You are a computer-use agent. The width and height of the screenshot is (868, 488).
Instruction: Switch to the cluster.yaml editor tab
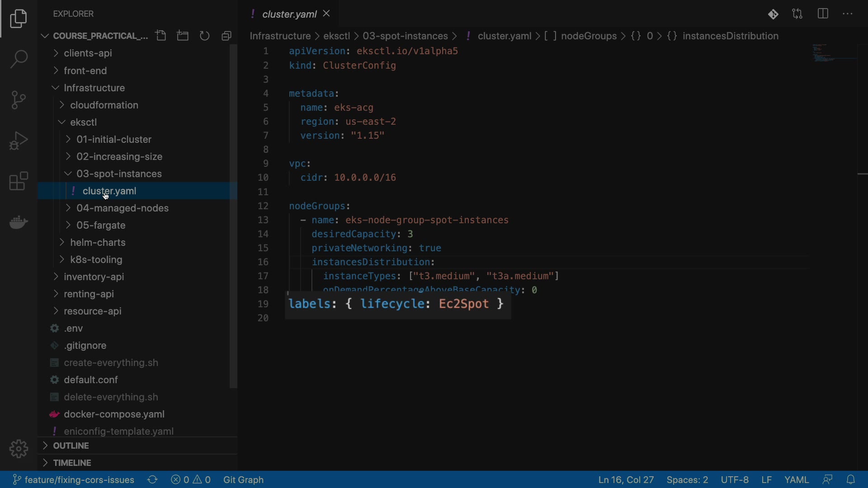289,14
